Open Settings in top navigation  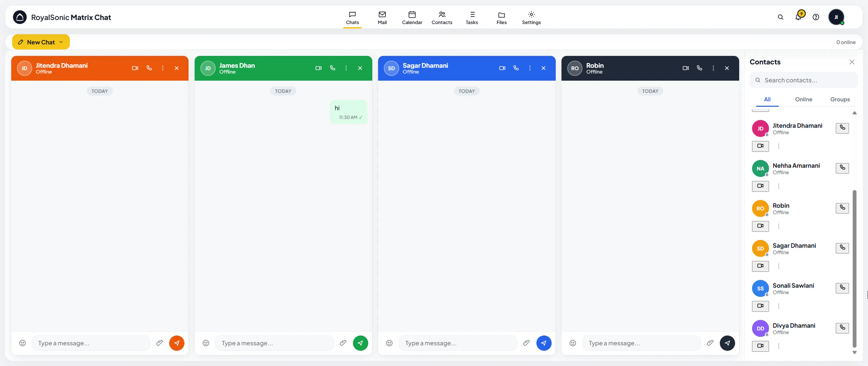click(x=531, y=18)
